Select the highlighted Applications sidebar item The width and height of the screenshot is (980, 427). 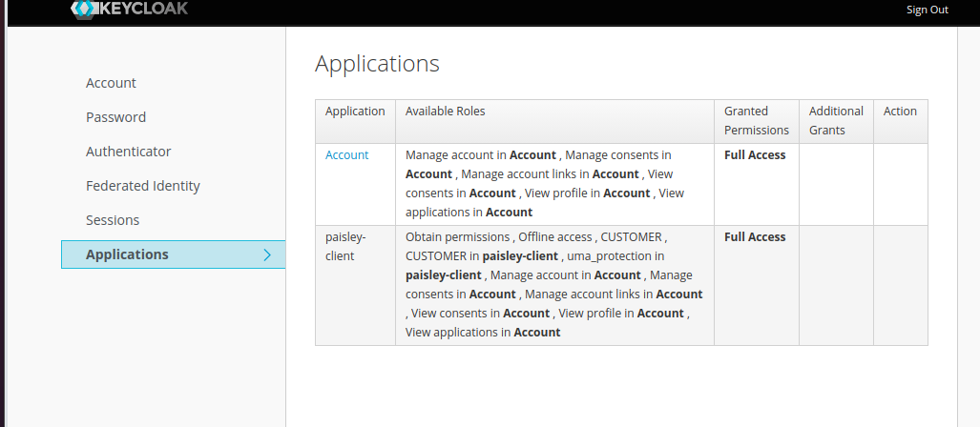coord(127,254)
